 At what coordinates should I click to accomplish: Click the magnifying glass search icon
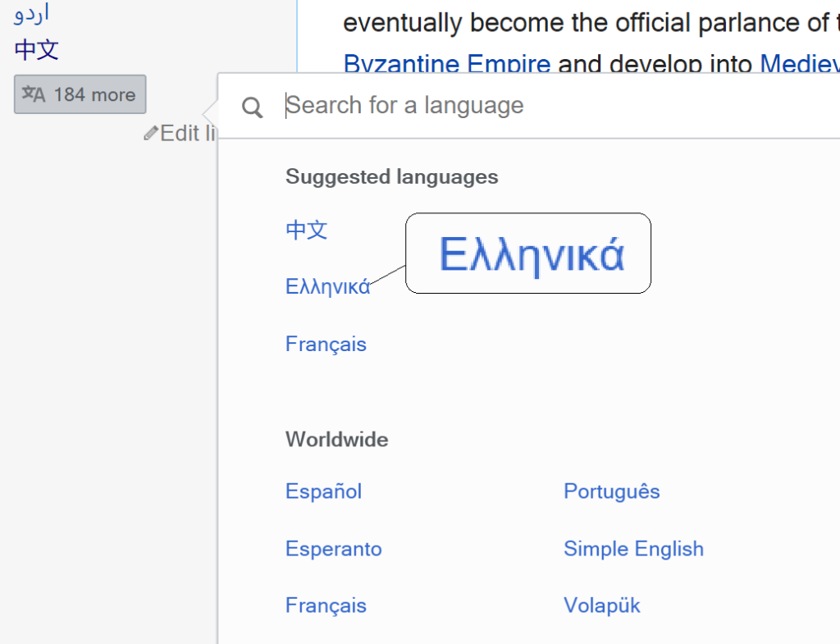pyautogui.click(x=253, y=107)
